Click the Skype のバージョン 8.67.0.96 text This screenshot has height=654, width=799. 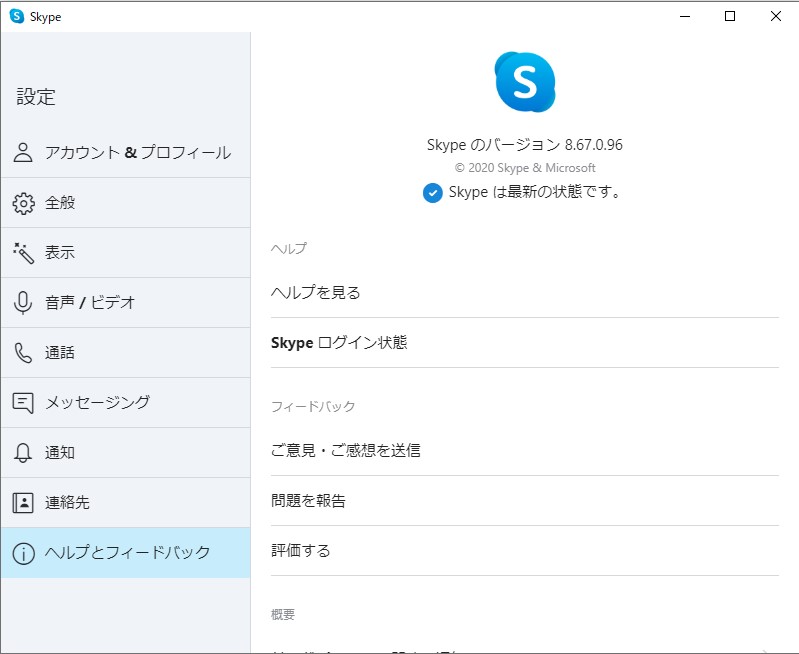click(525, 145)
